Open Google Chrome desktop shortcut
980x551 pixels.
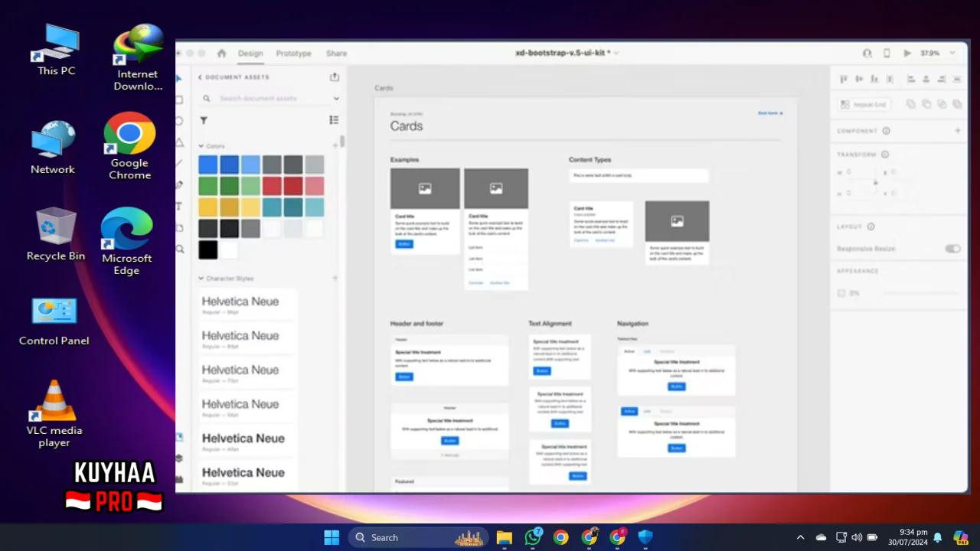pos(129,146)
